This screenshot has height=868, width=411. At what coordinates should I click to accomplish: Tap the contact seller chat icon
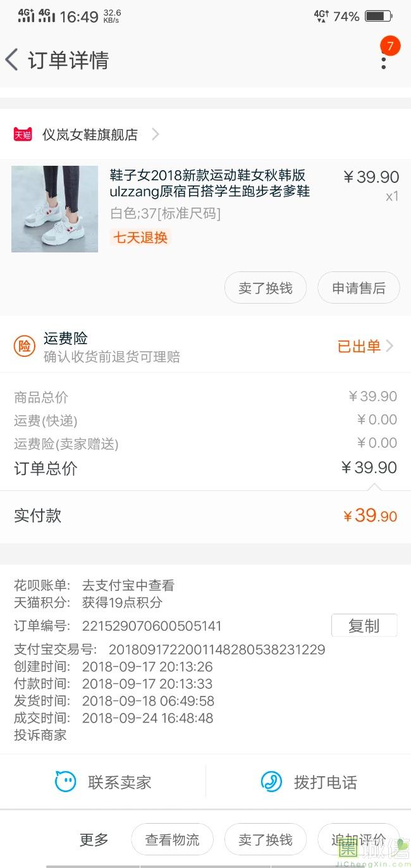(x=65, y=782)
